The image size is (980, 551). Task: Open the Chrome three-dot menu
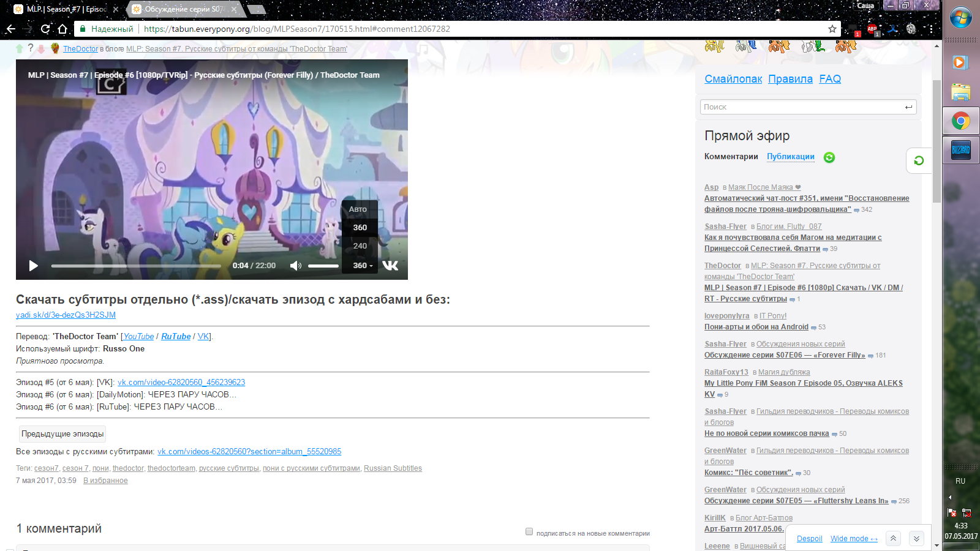pyautogui.click(x=931, y=29)
